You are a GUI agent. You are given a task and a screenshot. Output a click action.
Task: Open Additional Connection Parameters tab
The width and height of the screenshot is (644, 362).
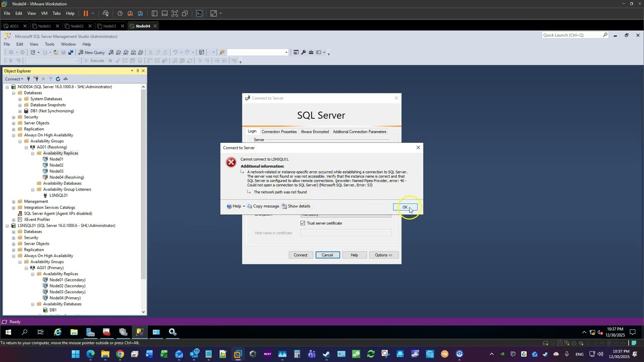359,132
